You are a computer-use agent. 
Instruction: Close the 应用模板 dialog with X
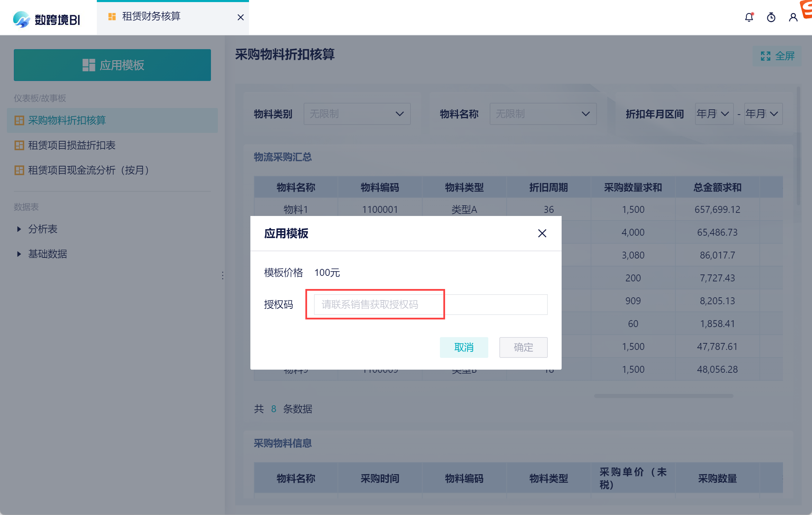click(542, 233)
